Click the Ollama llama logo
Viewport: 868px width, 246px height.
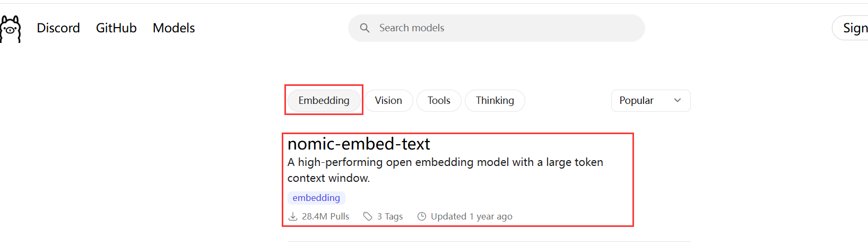point(11,29)
